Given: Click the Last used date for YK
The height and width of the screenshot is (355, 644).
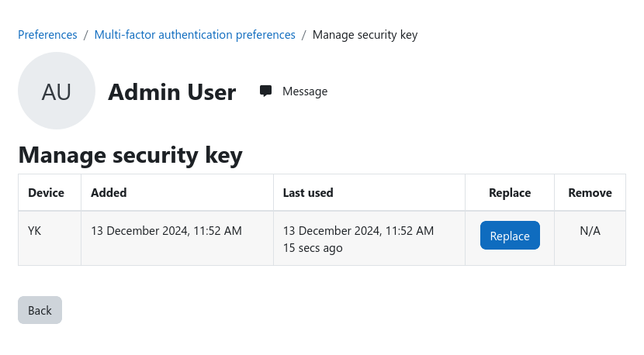Looking at the screenshot, I should (358, 231).
